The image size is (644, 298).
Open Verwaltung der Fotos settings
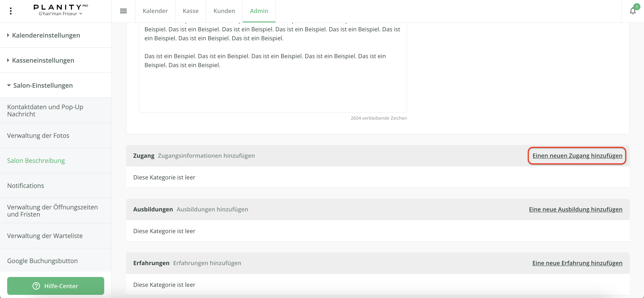(38, 135)
